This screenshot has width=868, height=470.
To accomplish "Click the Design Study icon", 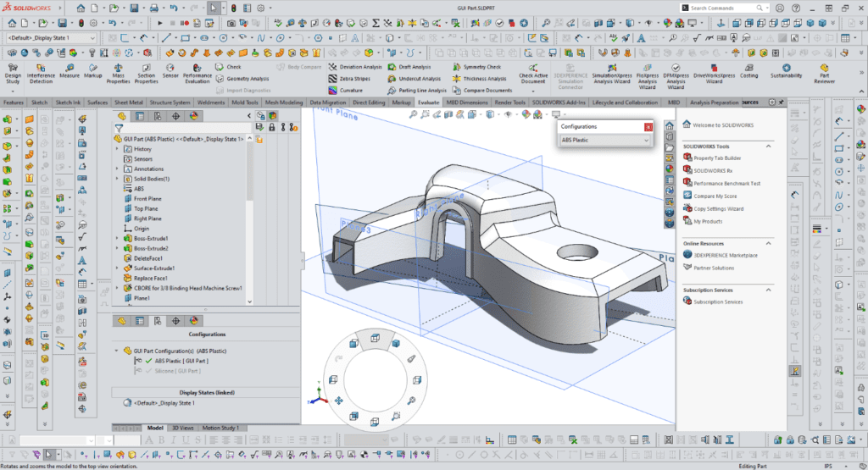I will (x=12, y=67).
